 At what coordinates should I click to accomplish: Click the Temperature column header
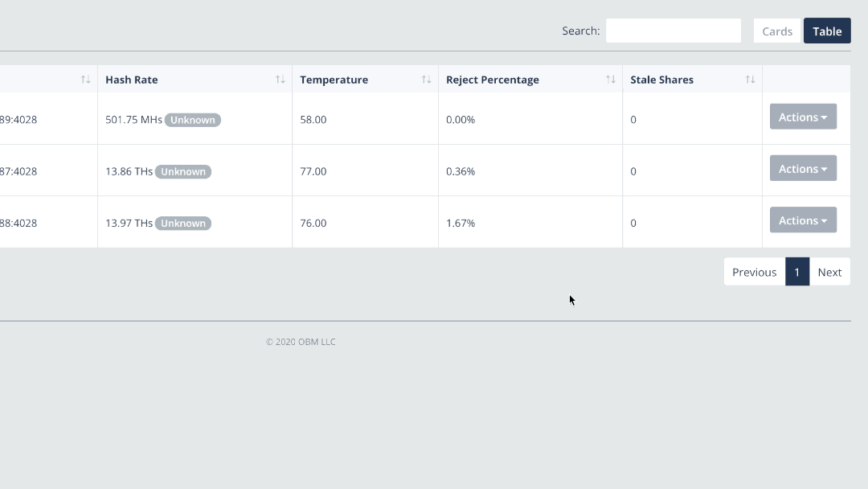click(334, 80)
